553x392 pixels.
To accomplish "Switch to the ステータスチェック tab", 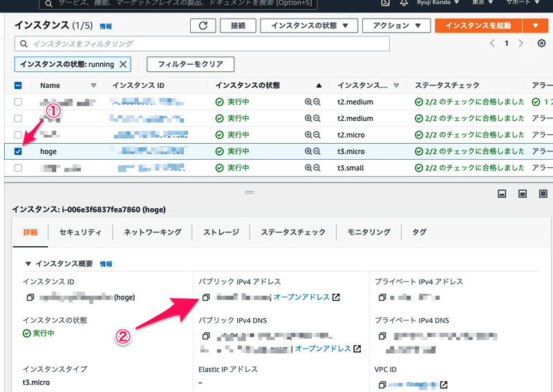I will (293, 232).
